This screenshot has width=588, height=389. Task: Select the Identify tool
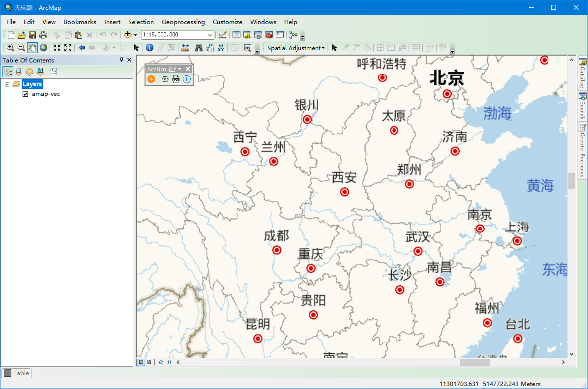[x=149, y=48]
